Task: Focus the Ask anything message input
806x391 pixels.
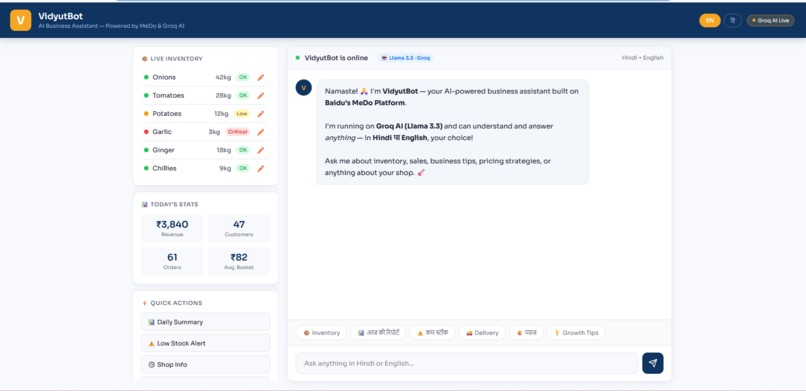Action: (467, 363)
